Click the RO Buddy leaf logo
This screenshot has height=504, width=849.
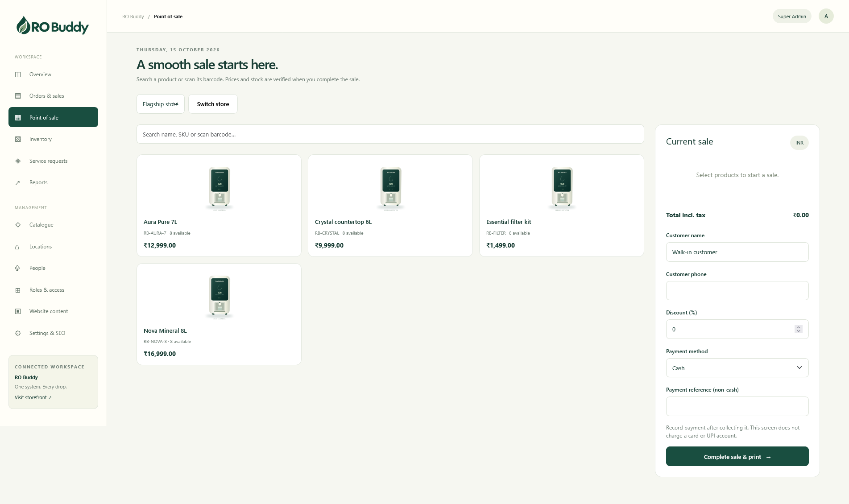coord(53,26)
